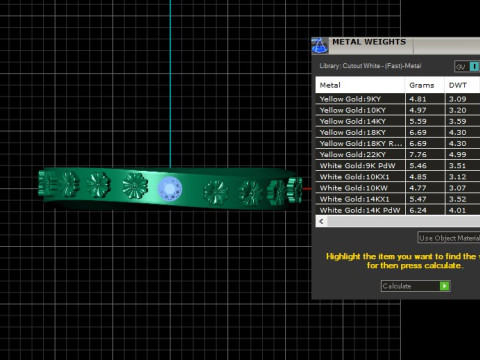
Task: Click the flower motif left of the gemstone
Action: pos(135,186)
